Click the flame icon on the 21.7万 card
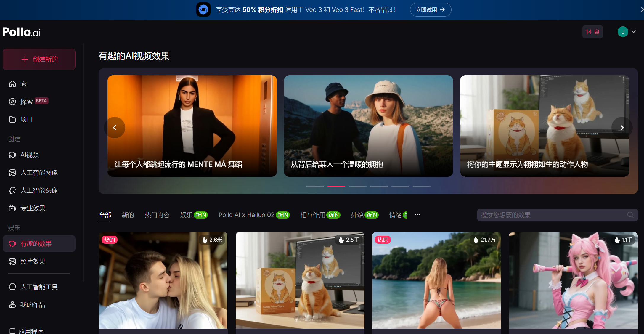The height and width of the screenshot is (334, 644). click(476, 240)
